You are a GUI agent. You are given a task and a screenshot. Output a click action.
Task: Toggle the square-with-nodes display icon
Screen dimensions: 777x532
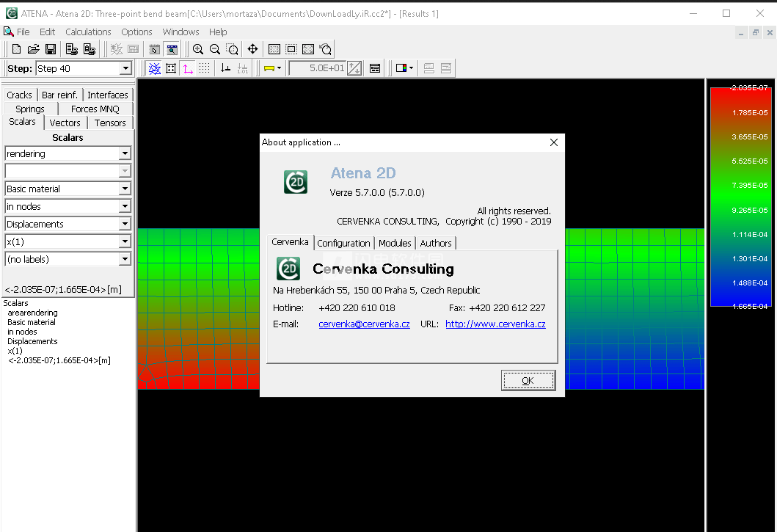[171, 68]
